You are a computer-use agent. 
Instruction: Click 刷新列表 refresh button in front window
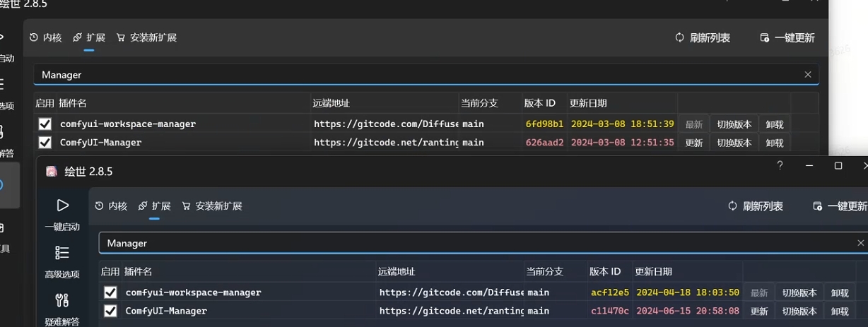pos(756,206)
